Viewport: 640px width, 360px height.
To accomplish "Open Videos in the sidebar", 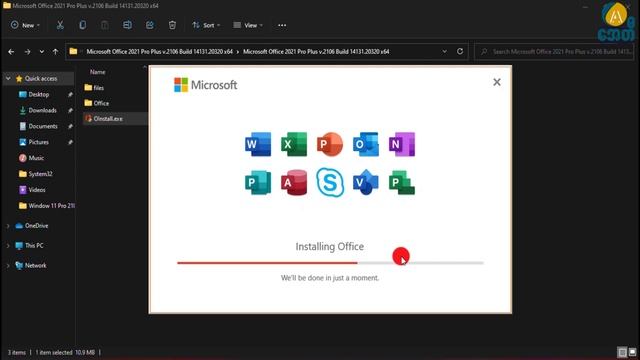I will pyautogui.click(x=37, y=190).
